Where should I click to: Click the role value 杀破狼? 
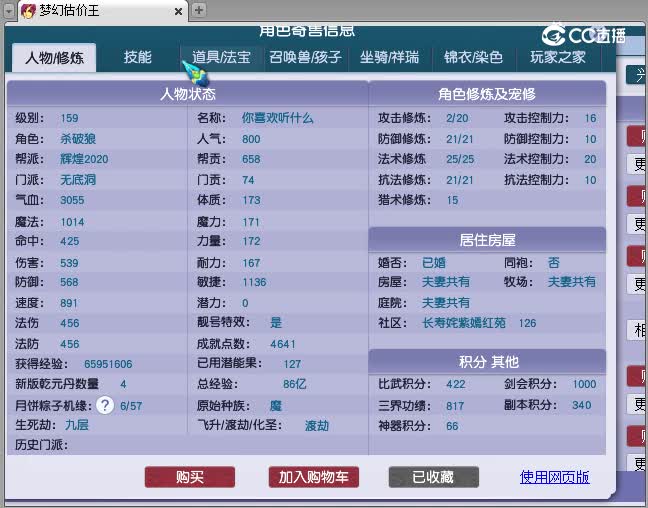click(x=78, y=138)
